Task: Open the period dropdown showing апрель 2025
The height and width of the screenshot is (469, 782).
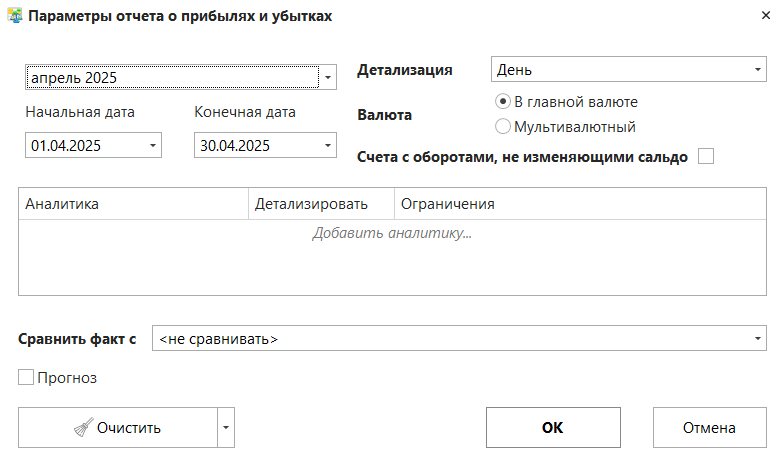Action: [328, 77]
